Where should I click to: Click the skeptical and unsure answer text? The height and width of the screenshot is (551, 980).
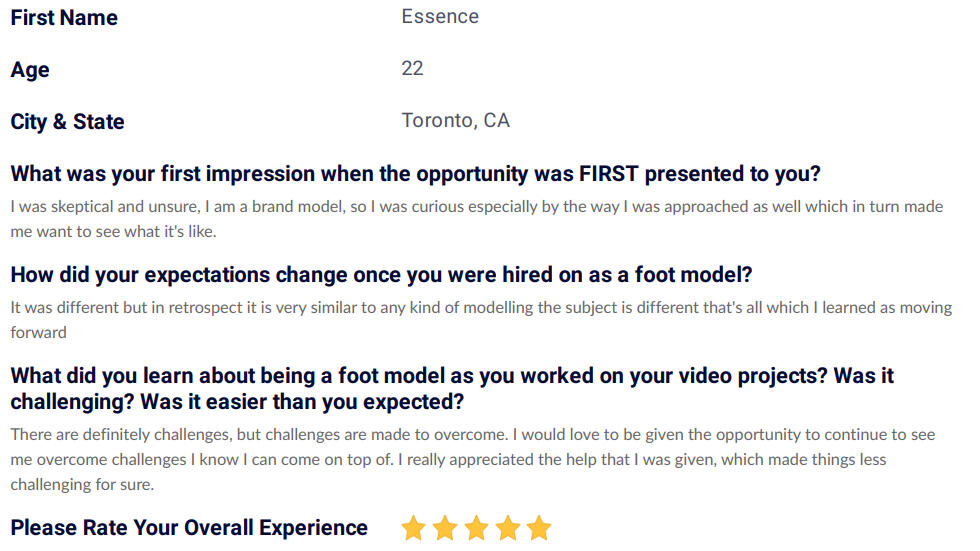[x=477, y=219]
